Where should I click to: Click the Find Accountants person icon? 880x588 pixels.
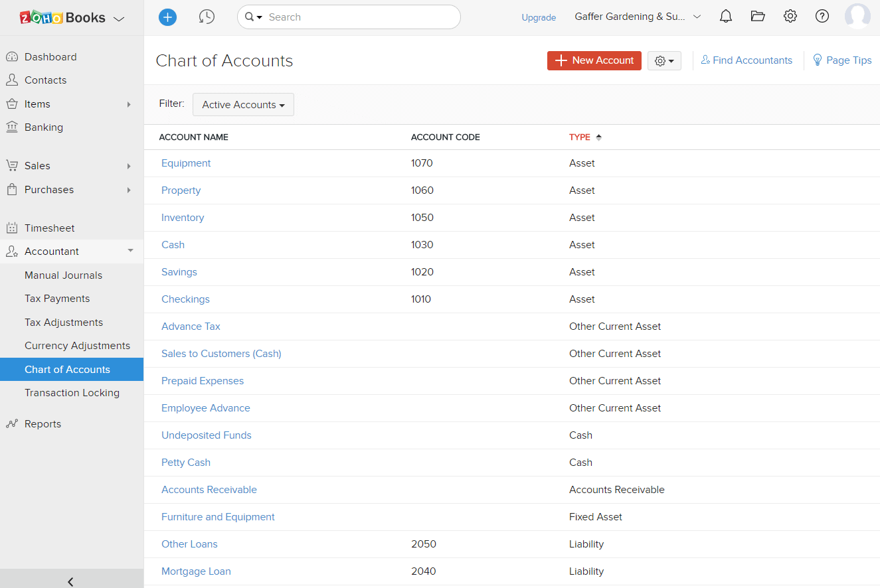pos(705,60)
